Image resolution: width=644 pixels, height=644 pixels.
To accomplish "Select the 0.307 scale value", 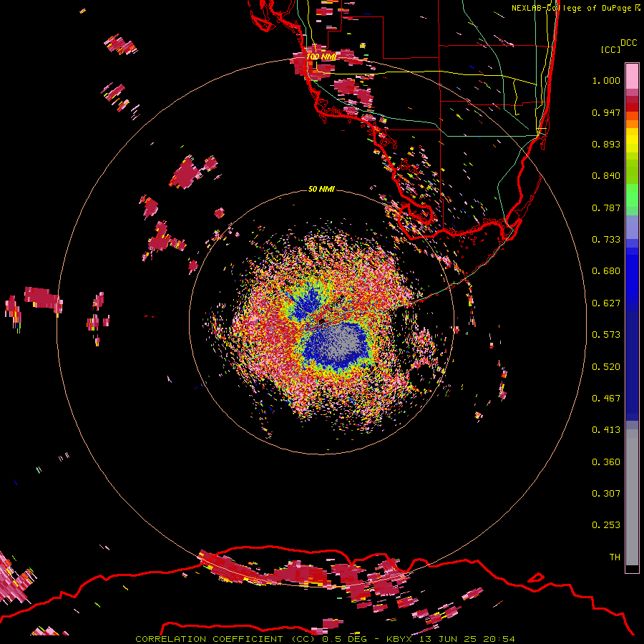I will 606,494.
